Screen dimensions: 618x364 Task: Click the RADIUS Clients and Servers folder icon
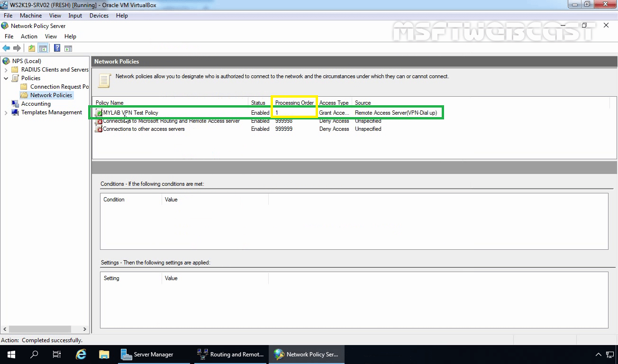click(x=15, y=69)
